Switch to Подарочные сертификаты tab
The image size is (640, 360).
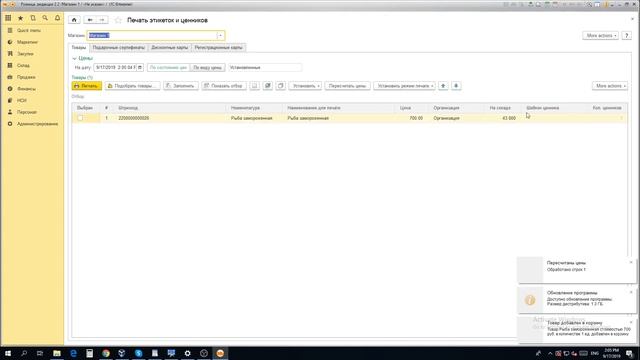coord(118,48)
